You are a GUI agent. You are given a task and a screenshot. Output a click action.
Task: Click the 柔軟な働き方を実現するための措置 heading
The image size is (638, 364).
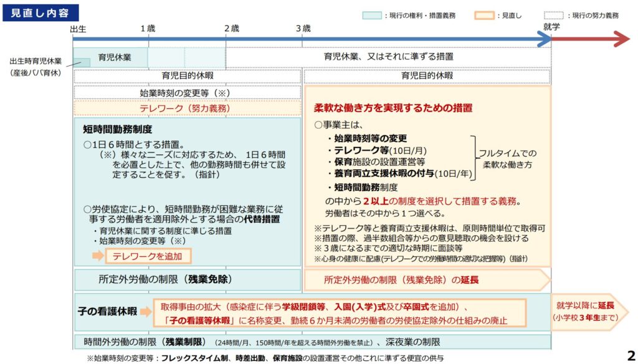pos(393,108)
